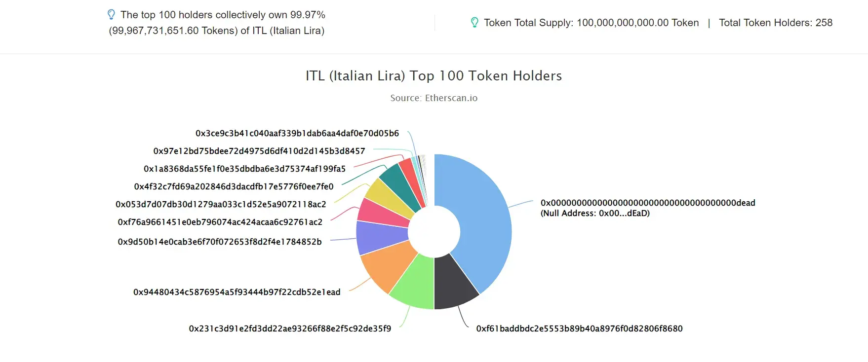Click the 0x3ce9c3b41c040aaf address label
This screenshot has height=362, width=868.
[x=297, y=133]
